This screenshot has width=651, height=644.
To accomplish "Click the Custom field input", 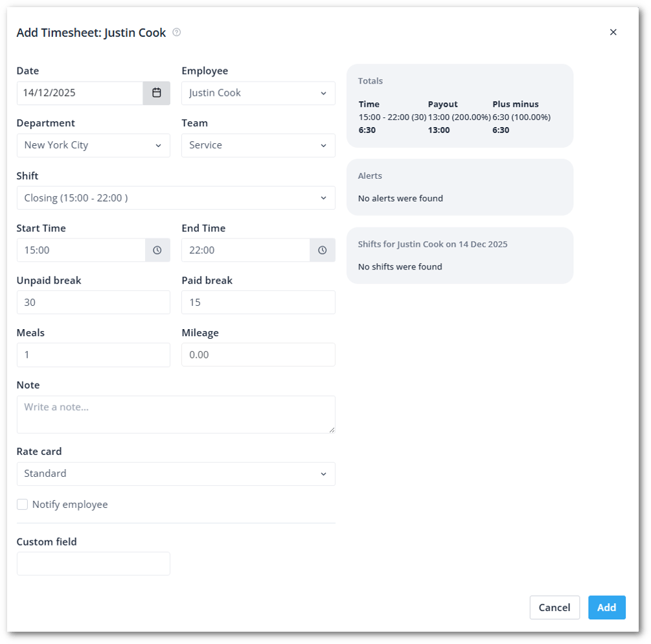I will pyautogui.click(x=93, y=564).
